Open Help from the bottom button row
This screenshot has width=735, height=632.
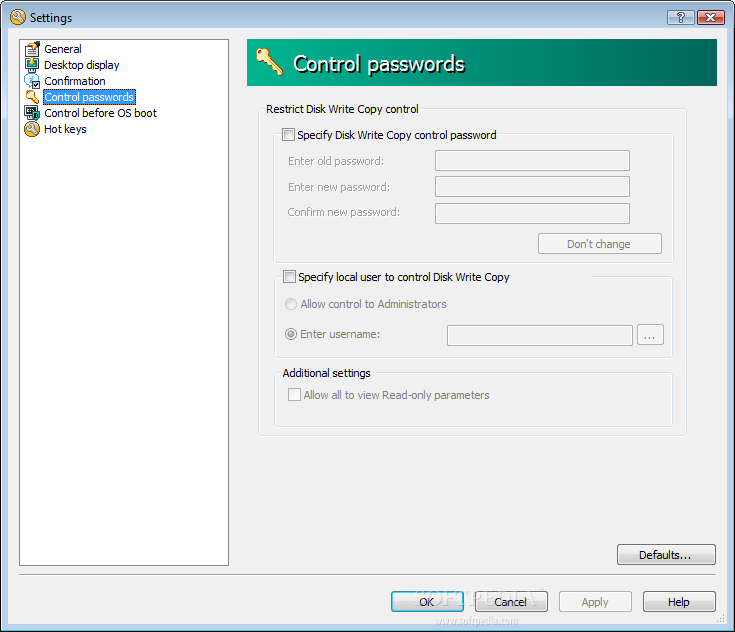pyautogui.click(x=679, y=602)
